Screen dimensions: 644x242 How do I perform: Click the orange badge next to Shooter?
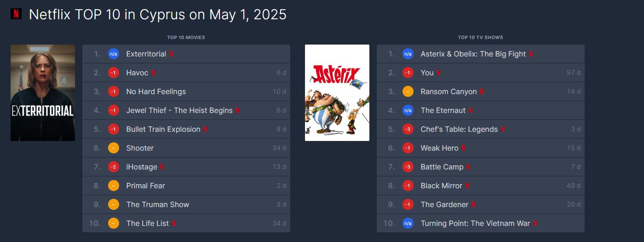pyautogui.click(x=114, y=148)
